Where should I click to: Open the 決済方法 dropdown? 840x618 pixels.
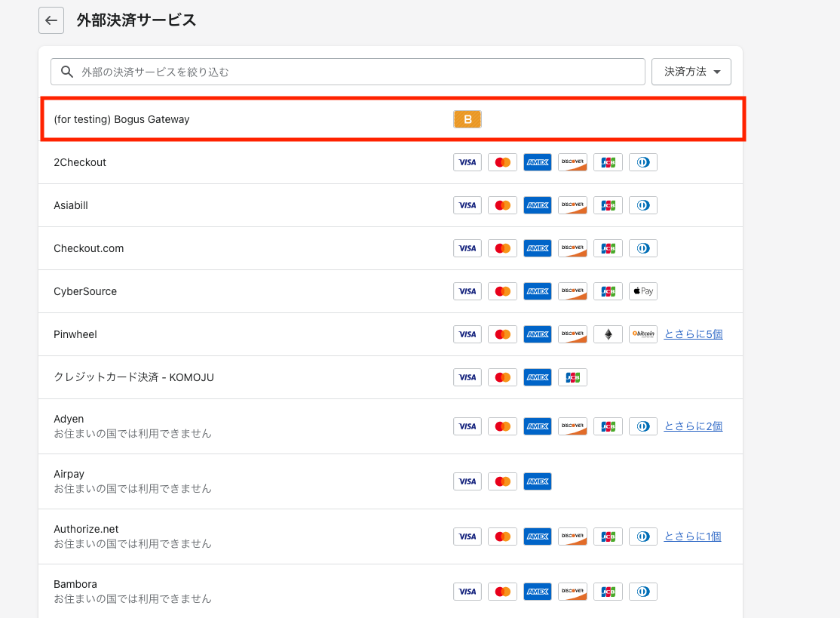(x=691, y=72)
